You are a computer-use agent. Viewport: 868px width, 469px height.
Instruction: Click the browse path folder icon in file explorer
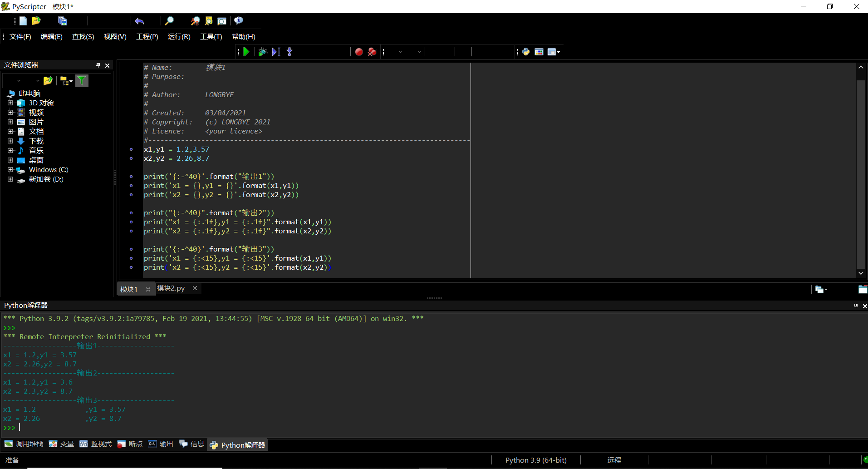pyautogui.click(x=48, y=81)
